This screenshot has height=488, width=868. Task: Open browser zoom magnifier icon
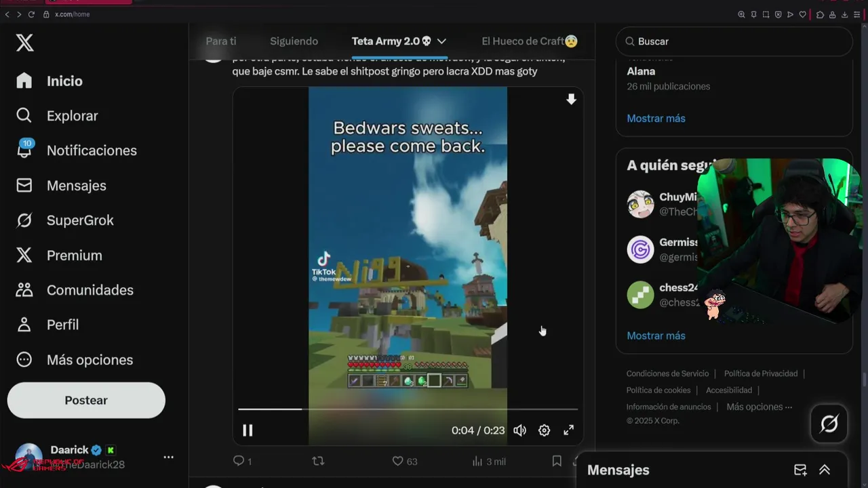pos(741,14)
